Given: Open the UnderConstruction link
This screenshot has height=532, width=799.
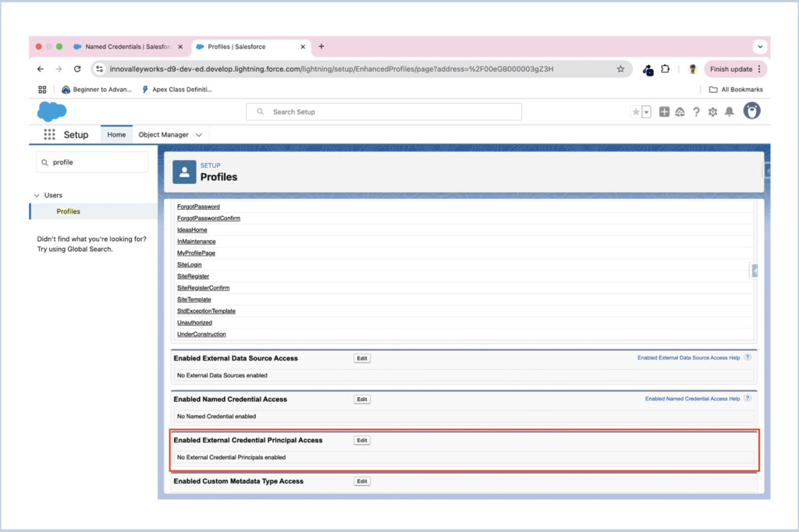Looking at the screenshot, I should tap(201, 335).
